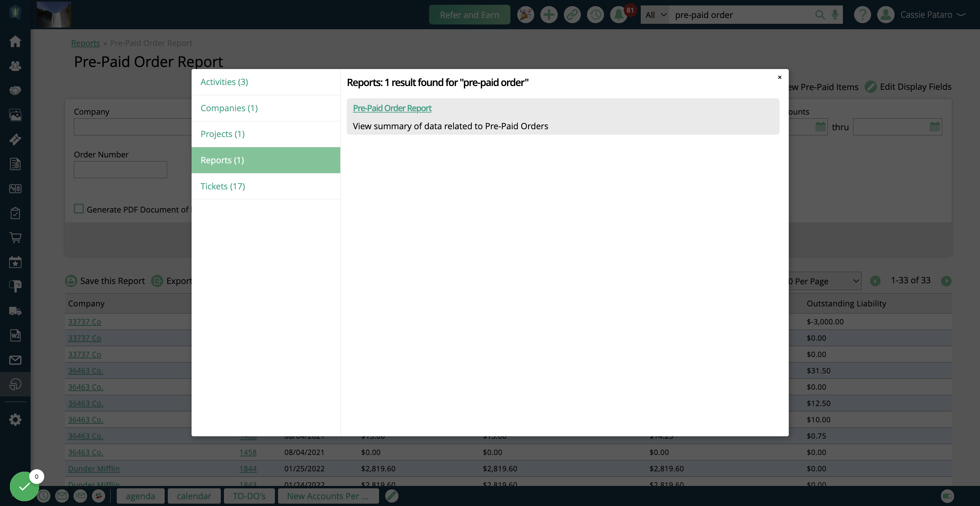Open notifications bell with 81 badge

tap(619, 15)
